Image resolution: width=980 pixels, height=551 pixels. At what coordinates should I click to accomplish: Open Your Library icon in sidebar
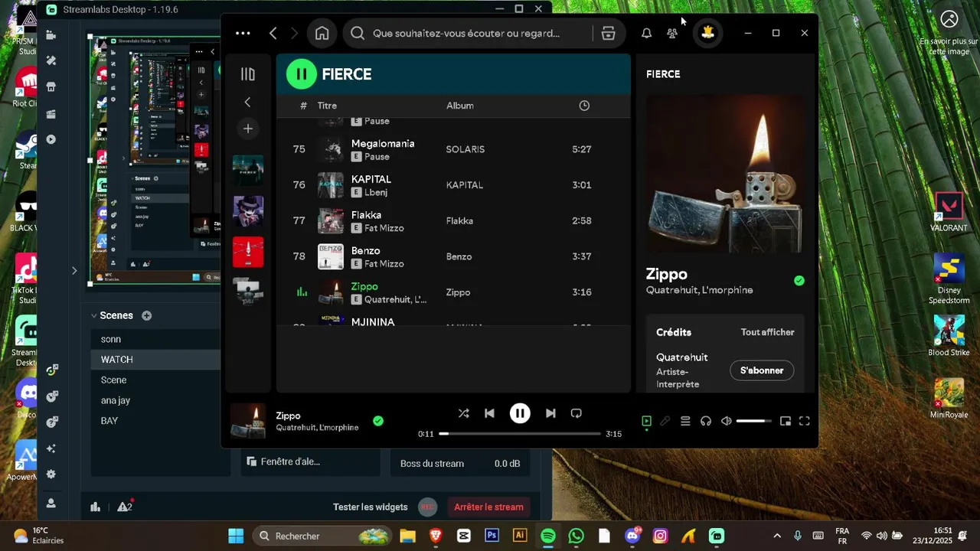(247, 74)
